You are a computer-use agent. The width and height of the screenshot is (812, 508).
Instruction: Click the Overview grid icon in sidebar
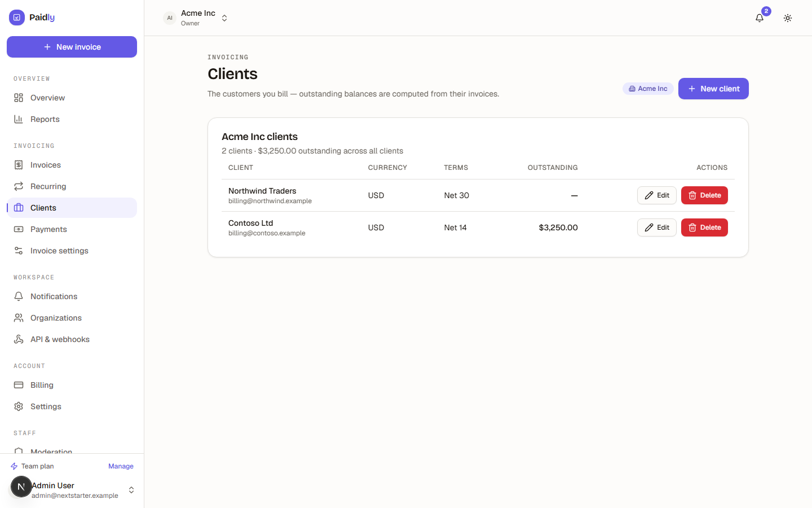pos(19,98)
